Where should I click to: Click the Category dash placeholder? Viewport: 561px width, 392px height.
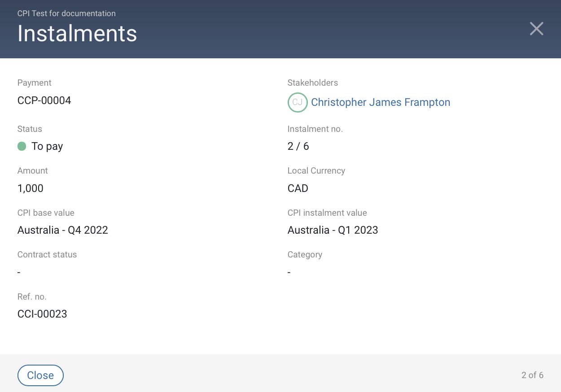tap(289, 272)
